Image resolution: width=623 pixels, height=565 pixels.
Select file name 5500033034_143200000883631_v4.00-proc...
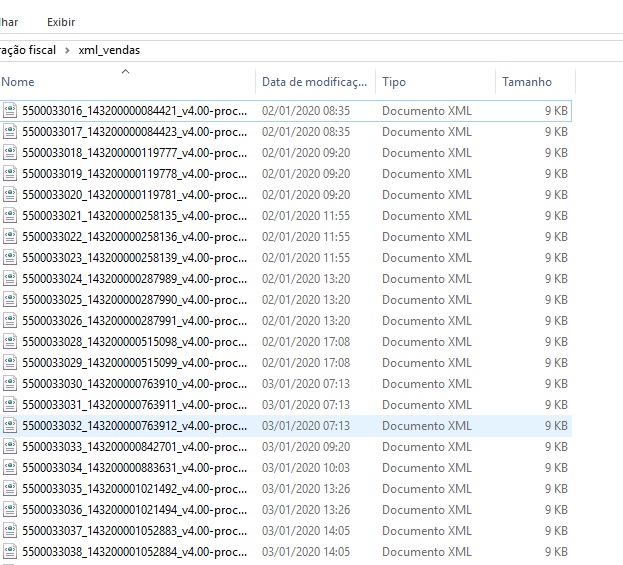[x=134, y=468]
